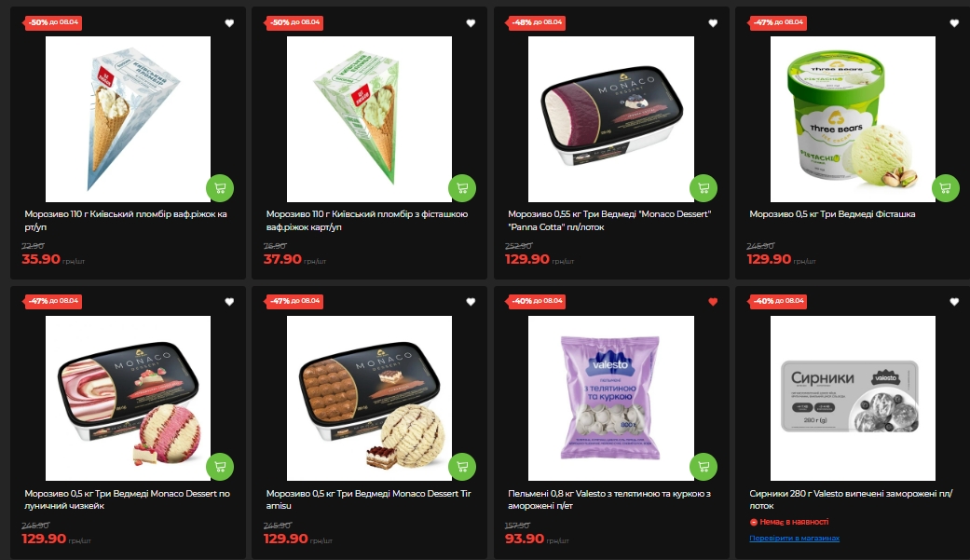The width and height of the screenshot is (970, 560).
Task: Add pistachio Київський пломбір cone to cart
Action: (461, 187)
